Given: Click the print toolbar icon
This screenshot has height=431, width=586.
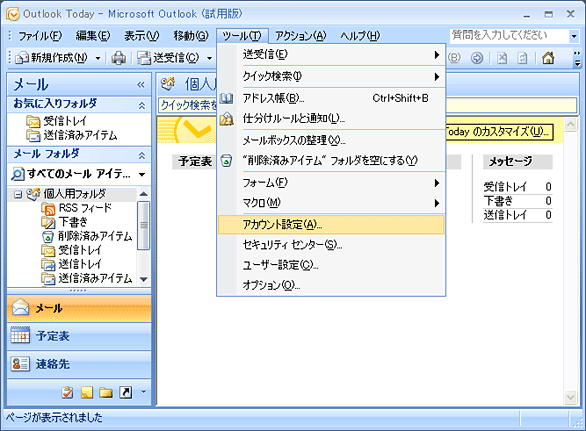Looking at the screenshot, I should pos(118,58).
